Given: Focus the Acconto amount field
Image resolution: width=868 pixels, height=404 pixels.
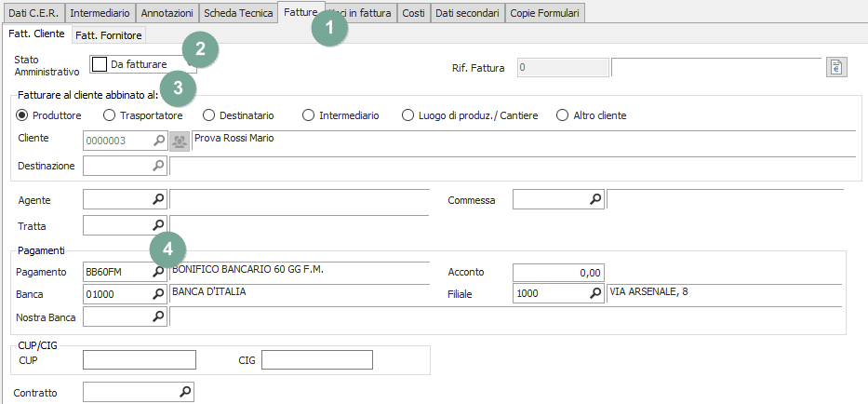Looking at the screenshot, I should pos(558,272).
